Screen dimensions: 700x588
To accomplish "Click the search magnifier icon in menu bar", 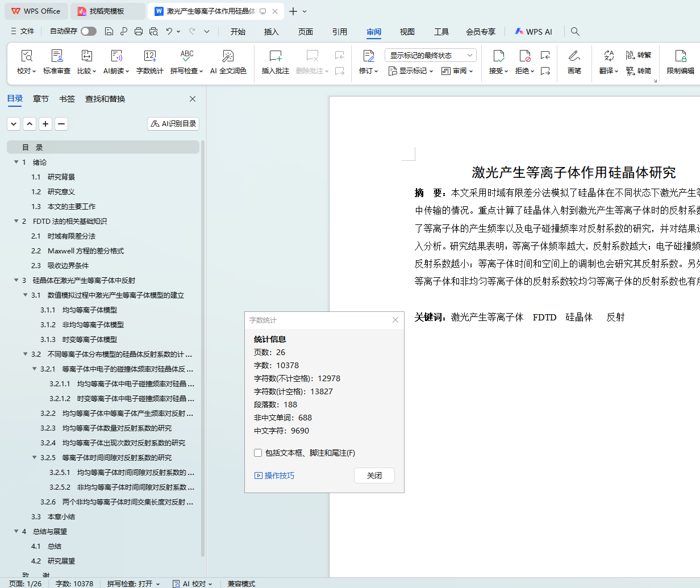I will (575, 32).
